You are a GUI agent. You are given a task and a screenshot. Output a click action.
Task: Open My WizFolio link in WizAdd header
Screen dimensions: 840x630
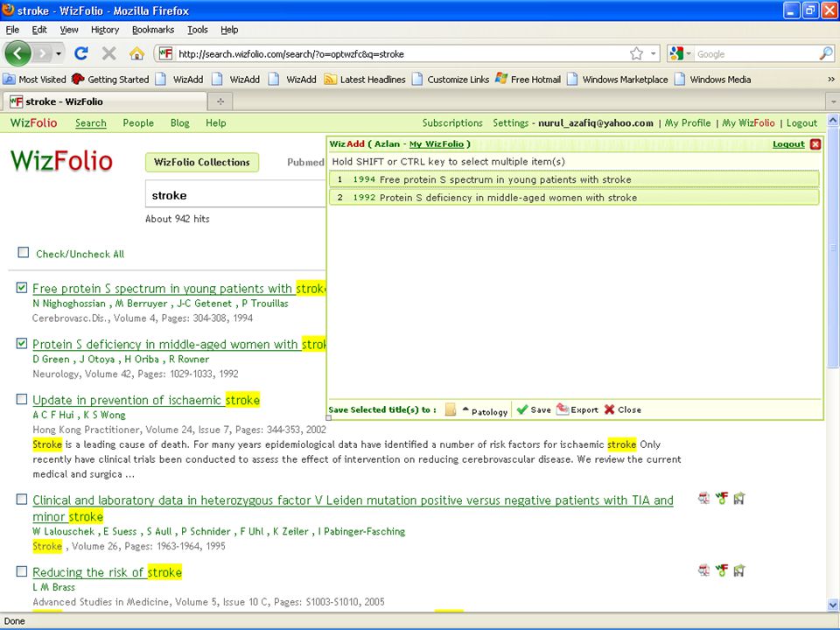(x=436, y=144)
